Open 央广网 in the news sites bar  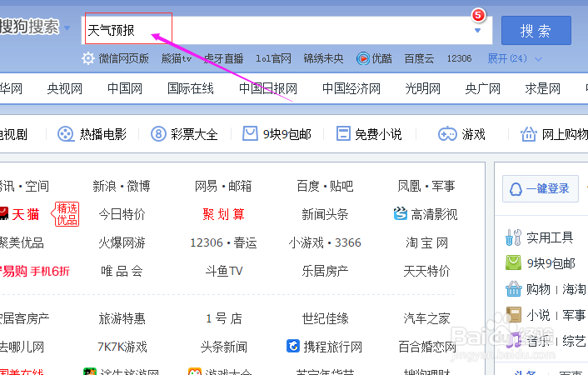482,89
